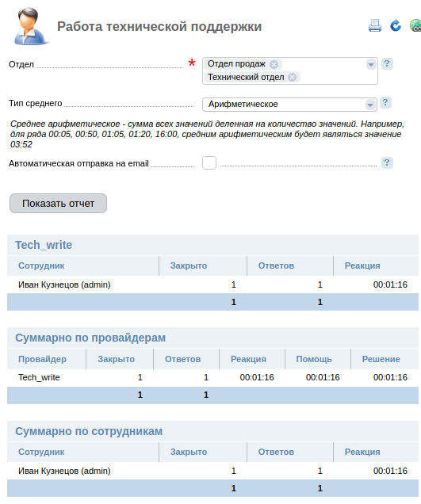Screen dimensions: 421x504
Task: Enable Автоматическая отправка на email checkbox
Action: pyautogui.click(x=209, y=162)
